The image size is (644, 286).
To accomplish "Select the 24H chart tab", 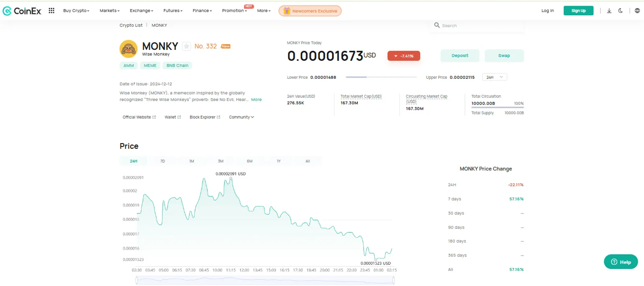I will (x=134, y=161).
